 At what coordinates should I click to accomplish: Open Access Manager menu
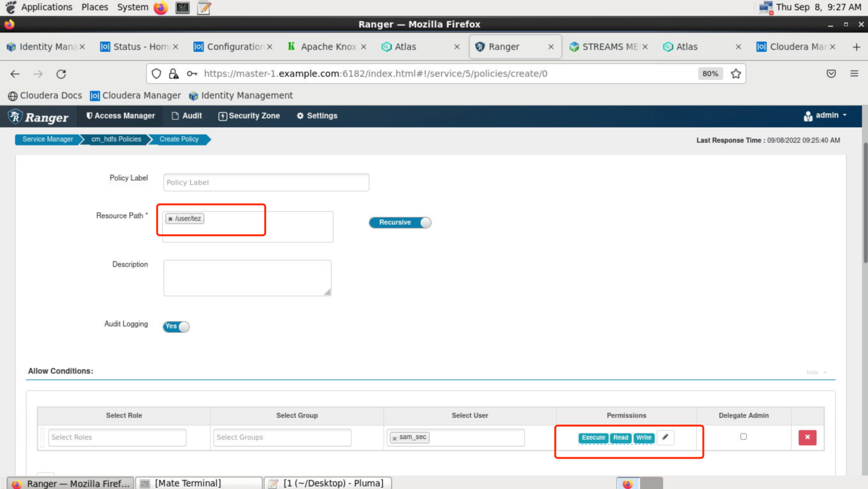click(x=120, y=116)
